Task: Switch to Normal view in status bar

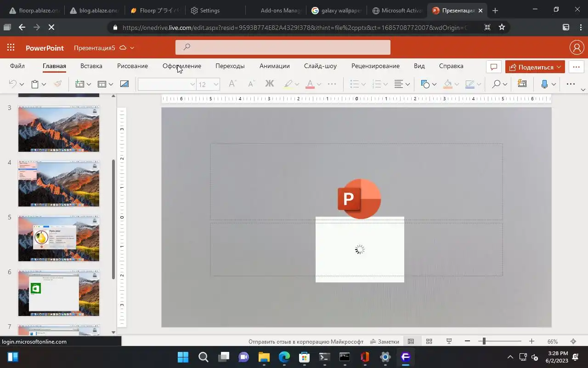Action: (x=411, y=341)
